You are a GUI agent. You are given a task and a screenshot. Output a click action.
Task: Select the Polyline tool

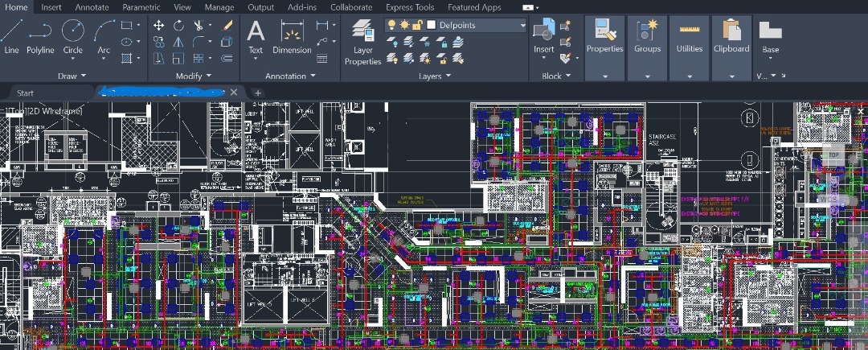coord(40,36)
